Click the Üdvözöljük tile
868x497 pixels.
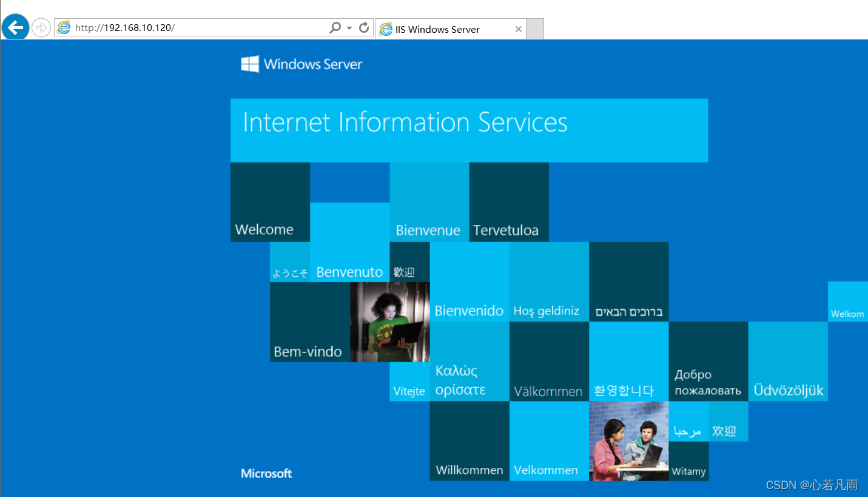point(788,361)
